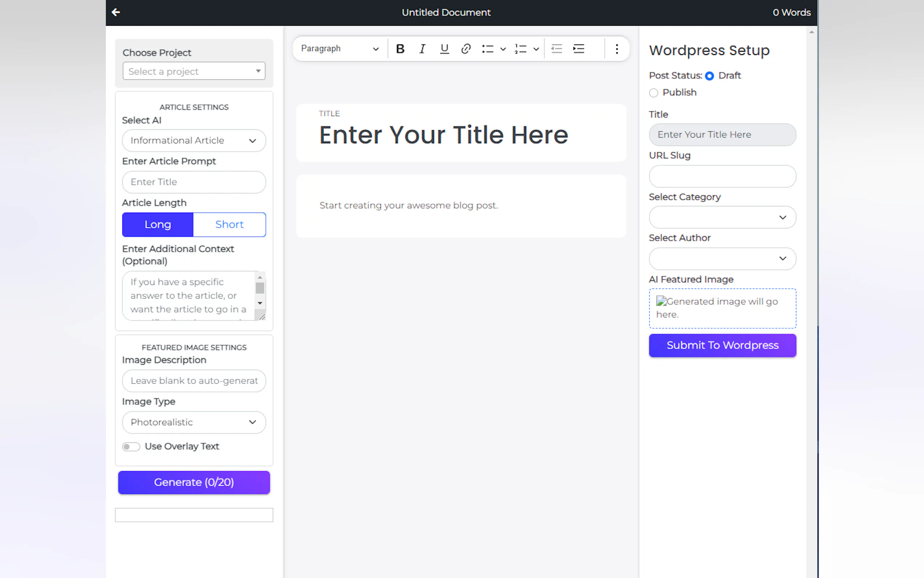Viewport: 924px width, 578px height.
Task: Toggle bold formatting in toolbar
Action: click(x=400, y=49)
